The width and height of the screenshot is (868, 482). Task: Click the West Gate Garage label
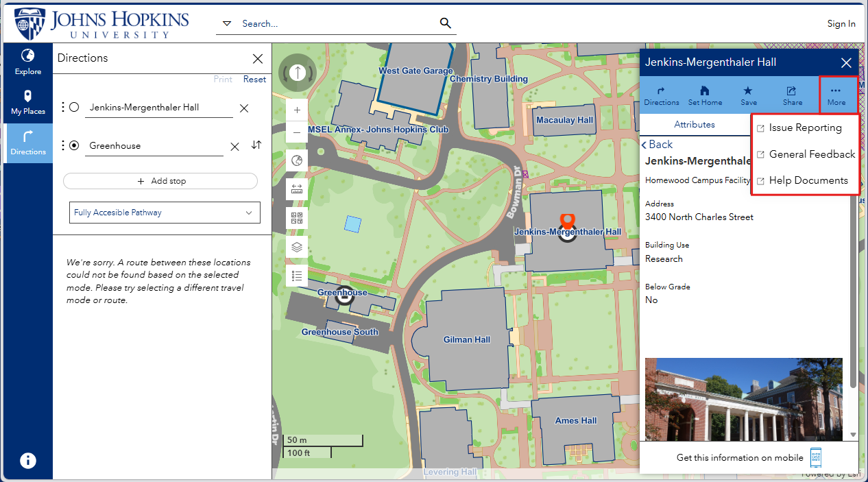415,71
